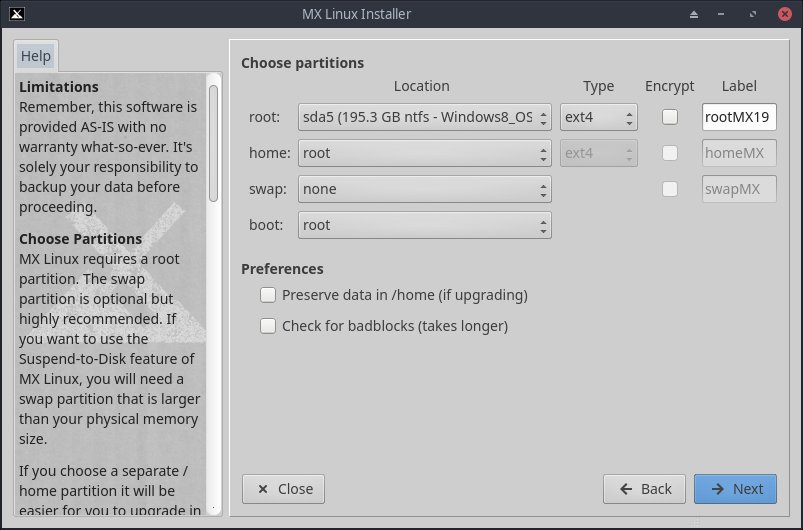803x530 pixels.
Task: Edit the rootMX19 label field
Action: [x=739, y=117]
